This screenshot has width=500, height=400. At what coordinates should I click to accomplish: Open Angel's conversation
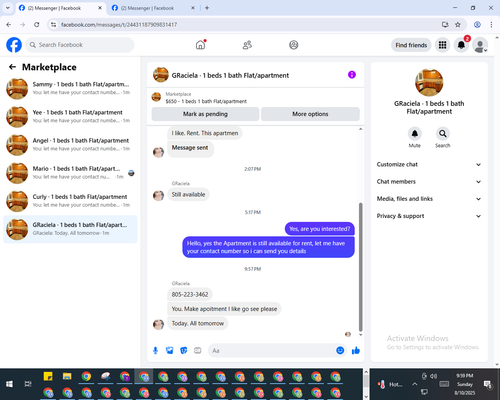(x=70, y=145)
